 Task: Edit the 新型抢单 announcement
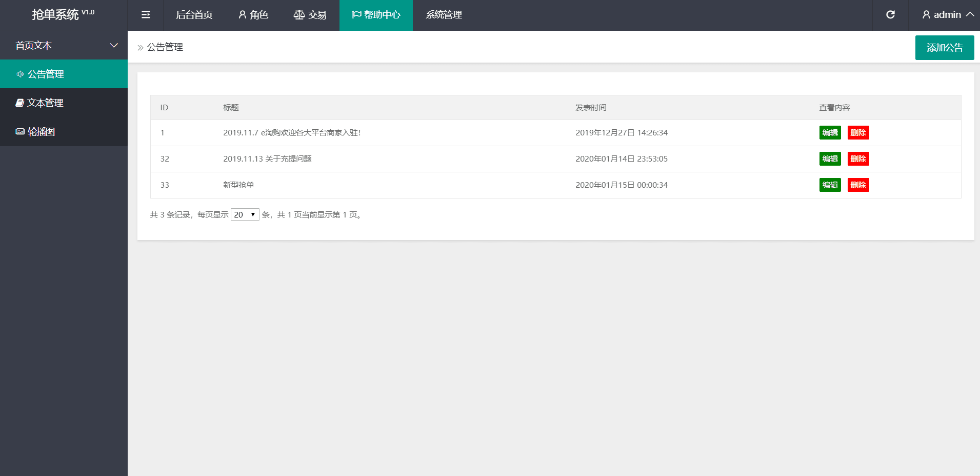tap(830, 185)
